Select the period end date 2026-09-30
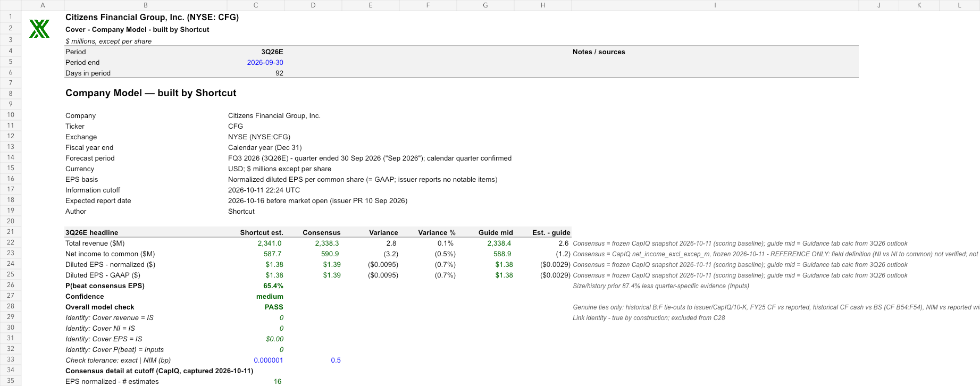 click(265, 62)
